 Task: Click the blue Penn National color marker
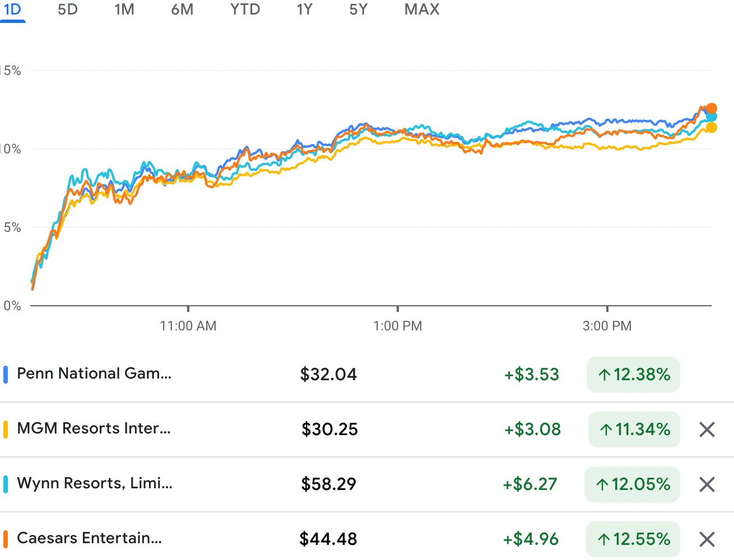(x=6, y=375)
